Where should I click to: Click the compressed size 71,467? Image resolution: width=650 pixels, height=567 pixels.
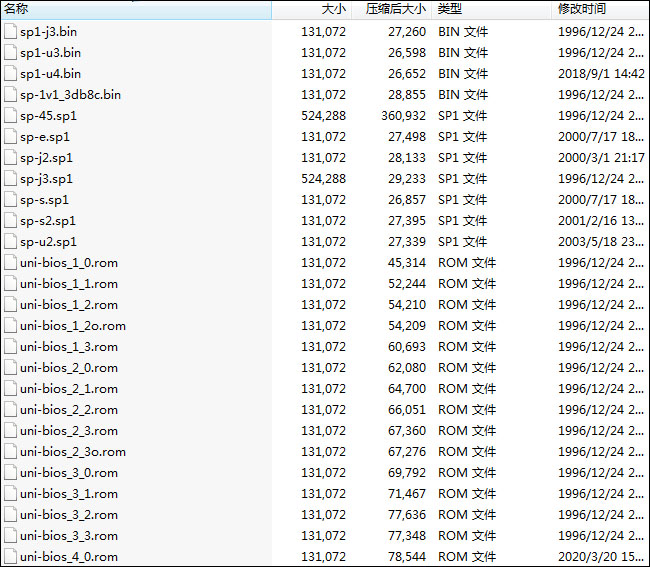(407, 494)
